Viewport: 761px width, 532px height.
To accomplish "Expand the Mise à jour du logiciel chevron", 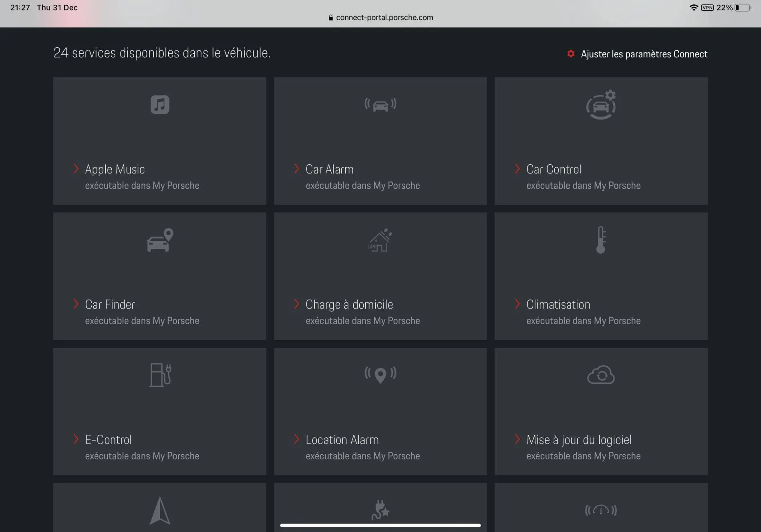I will 517,439.
